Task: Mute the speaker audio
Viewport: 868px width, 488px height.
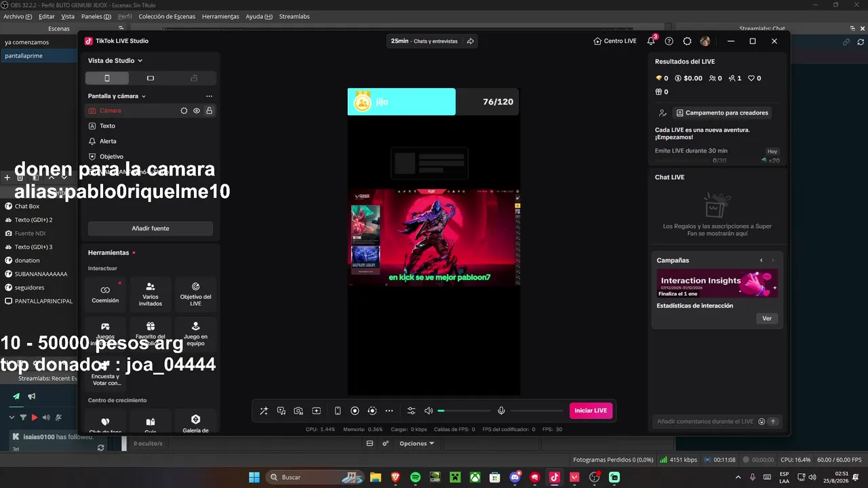Action: 429,411
